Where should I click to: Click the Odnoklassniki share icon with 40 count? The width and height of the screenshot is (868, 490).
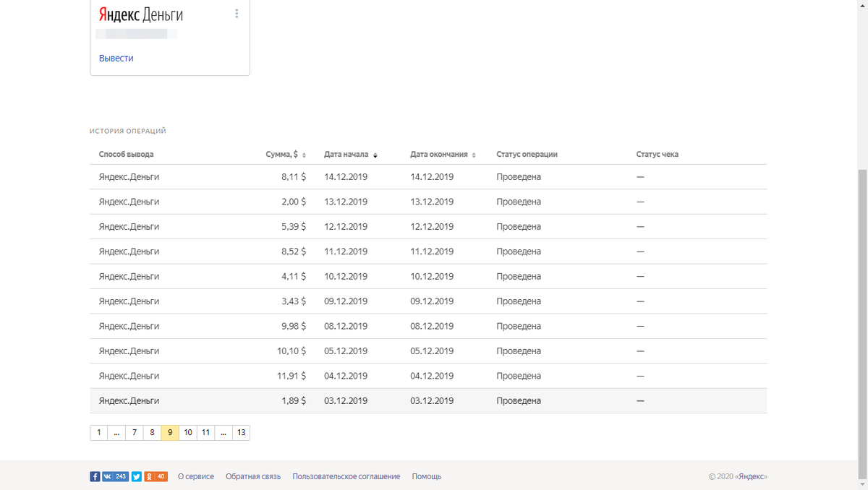(156, 476)
